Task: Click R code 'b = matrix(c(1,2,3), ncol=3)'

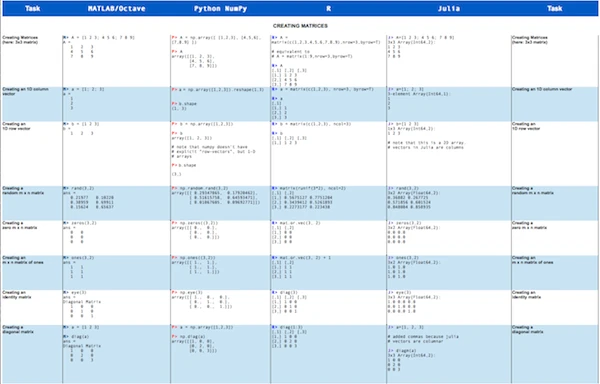Action: coord(314,124)
